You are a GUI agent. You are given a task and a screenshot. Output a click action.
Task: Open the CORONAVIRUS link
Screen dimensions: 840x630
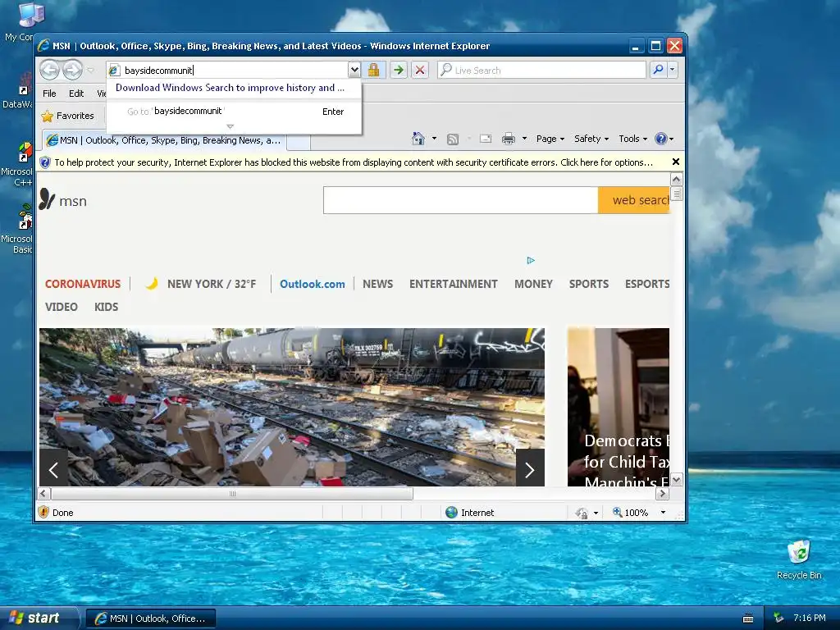83,284
